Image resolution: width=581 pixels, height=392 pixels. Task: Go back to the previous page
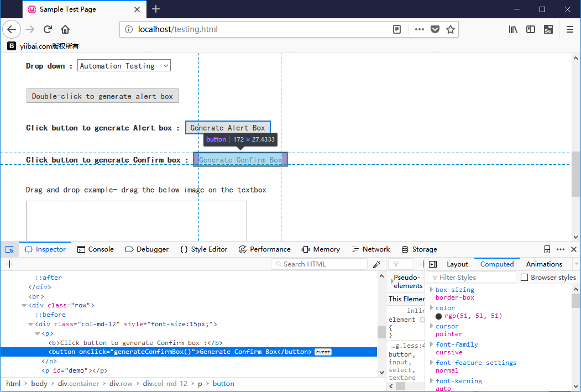12,29
